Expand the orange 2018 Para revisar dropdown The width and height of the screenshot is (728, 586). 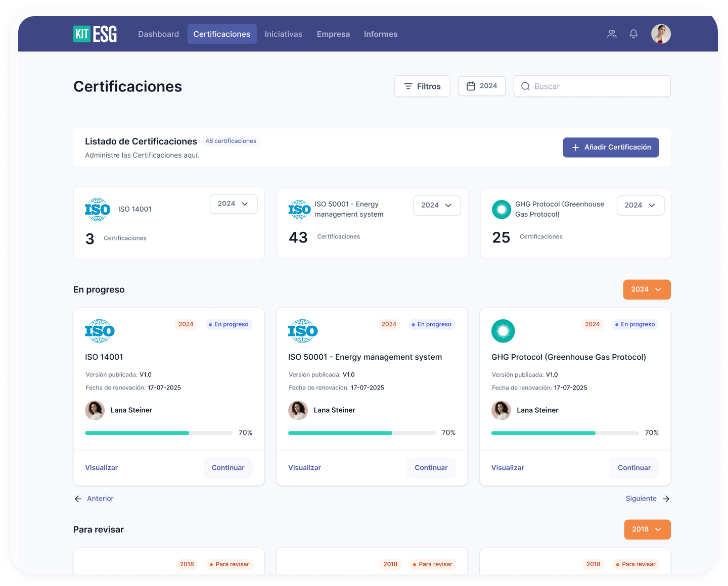tap(647, 529)
